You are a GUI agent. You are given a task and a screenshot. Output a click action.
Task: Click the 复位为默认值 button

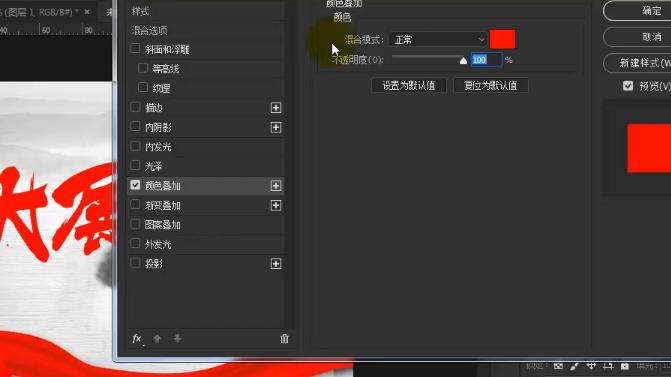coord(490,86)
